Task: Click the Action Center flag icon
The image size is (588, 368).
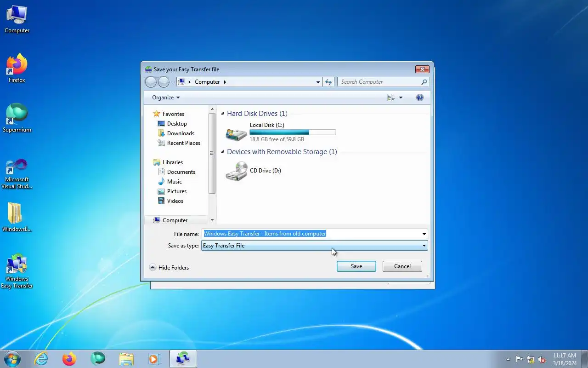Action: pyautogui.click(x=519, y=359)
